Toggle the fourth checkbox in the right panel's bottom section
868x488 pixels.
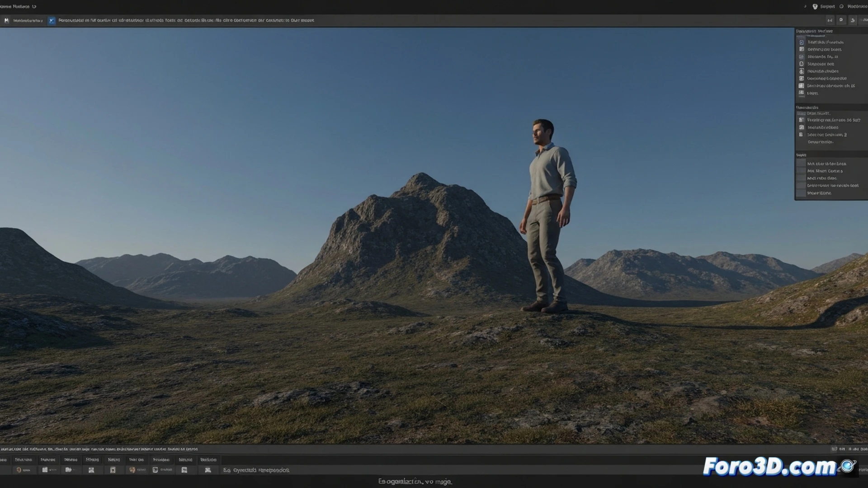(x=801, y=186)
